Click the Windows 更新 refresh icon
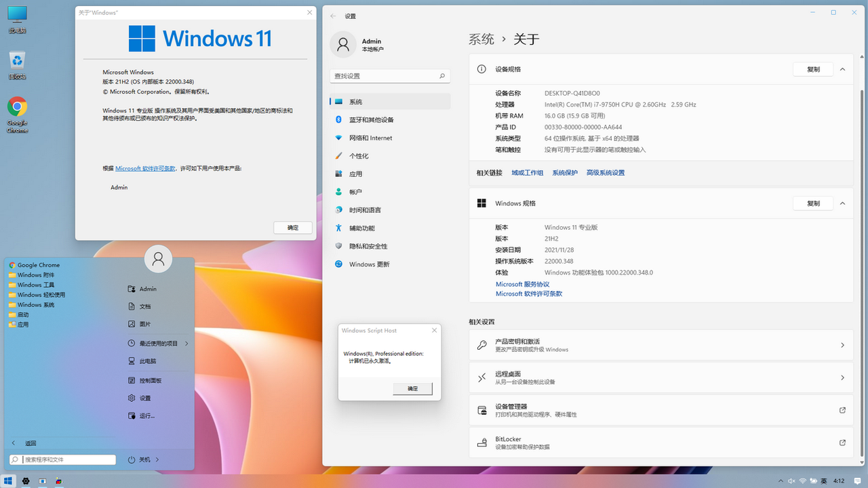Viewport: 868px width, 488px height. point(338,264)
